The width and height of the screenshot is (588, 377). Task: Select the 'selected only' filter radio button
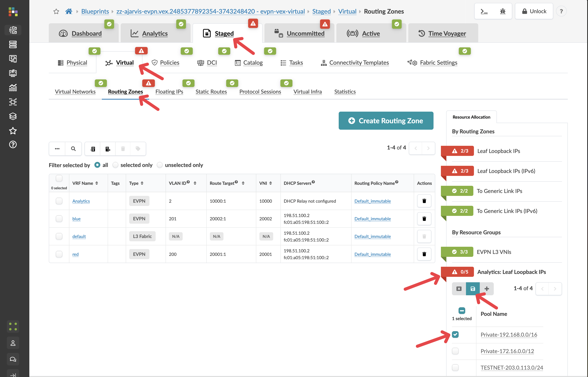pos(115,165)
